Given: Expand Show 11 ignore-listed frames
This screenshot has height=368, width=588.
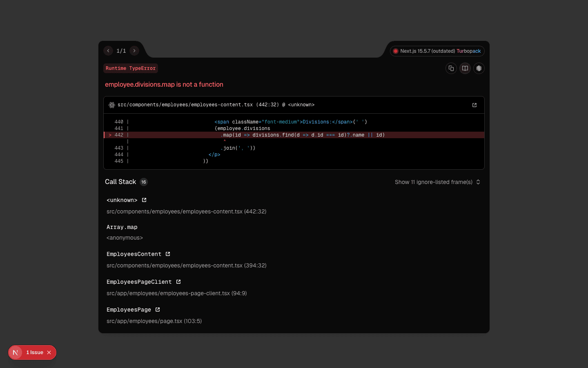Looking at the screenshot, I should point(438,182).
